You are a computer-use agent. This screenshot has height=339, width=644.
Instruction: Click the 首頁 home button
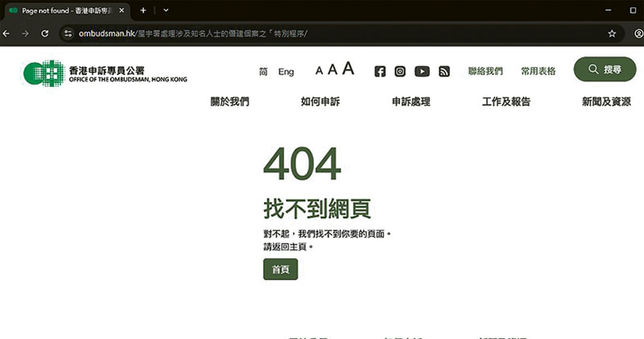[x=280, y=270]
